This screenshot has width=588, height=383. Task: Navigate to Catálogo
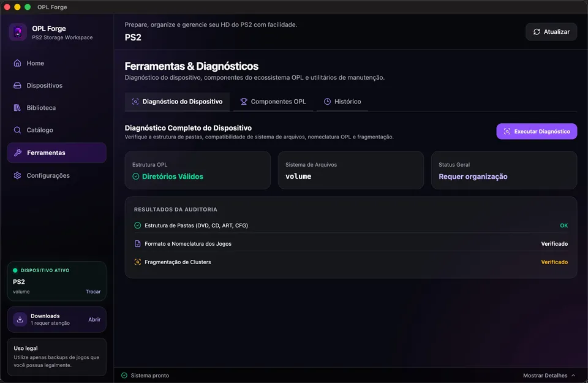click(56, 130)
